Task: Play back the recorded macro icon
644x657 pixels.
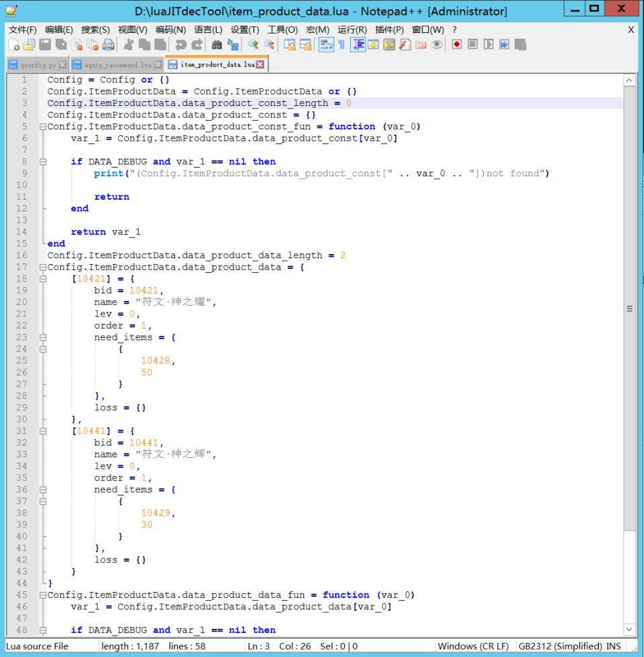Action: (488, 45)
